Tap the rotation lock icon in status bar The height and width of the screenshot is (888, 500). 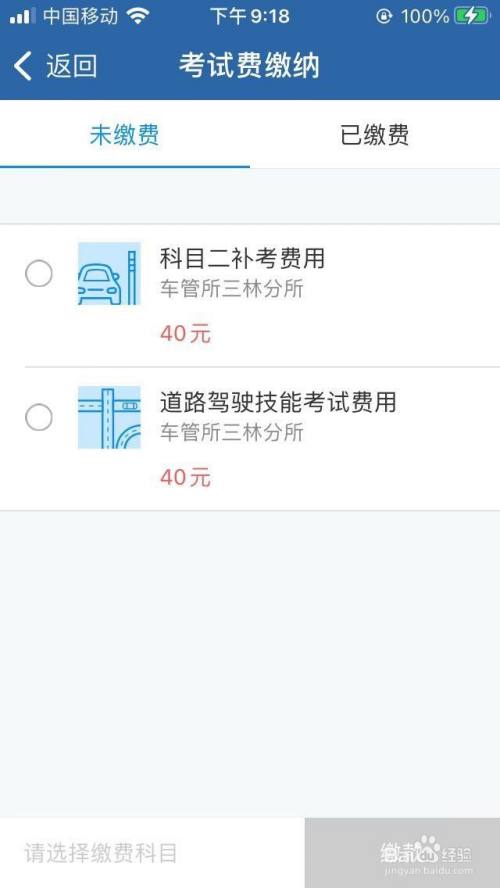coord(384,16)
